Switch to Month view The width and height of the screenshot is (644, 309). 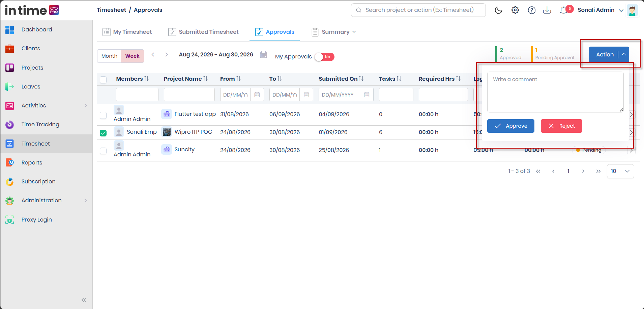(109, 56)
